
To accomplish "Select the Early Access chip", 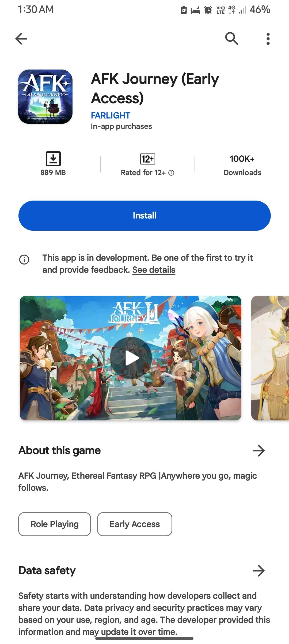I will pos(135,524).
